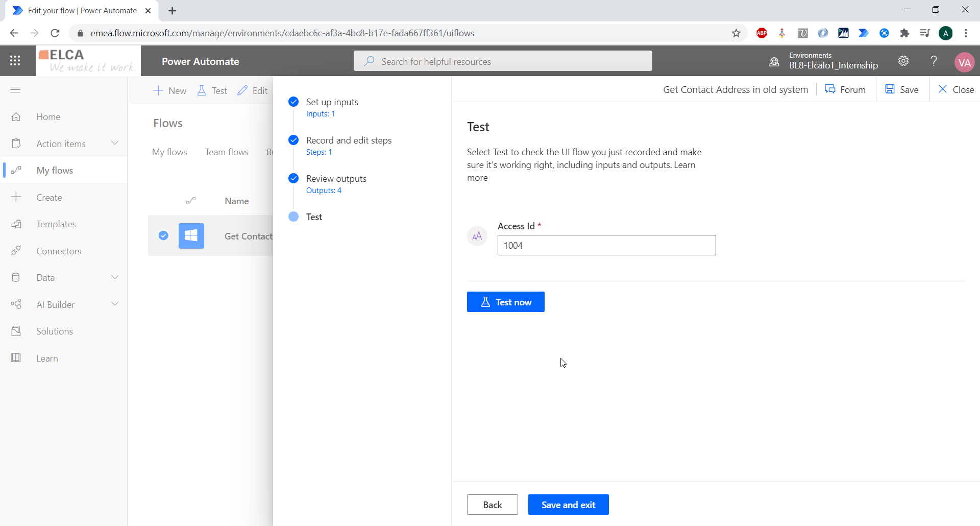Click the Solutions sidebar icon
980x526 pixels.
(16, 331)
